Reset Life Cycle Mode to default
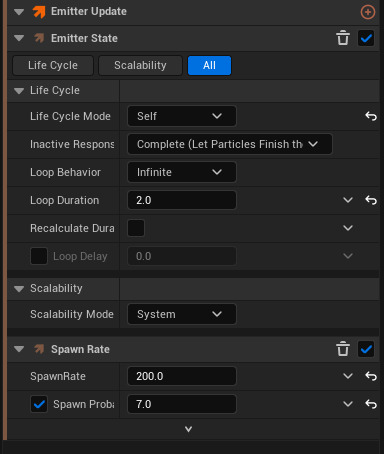 (x=371, y=116)
